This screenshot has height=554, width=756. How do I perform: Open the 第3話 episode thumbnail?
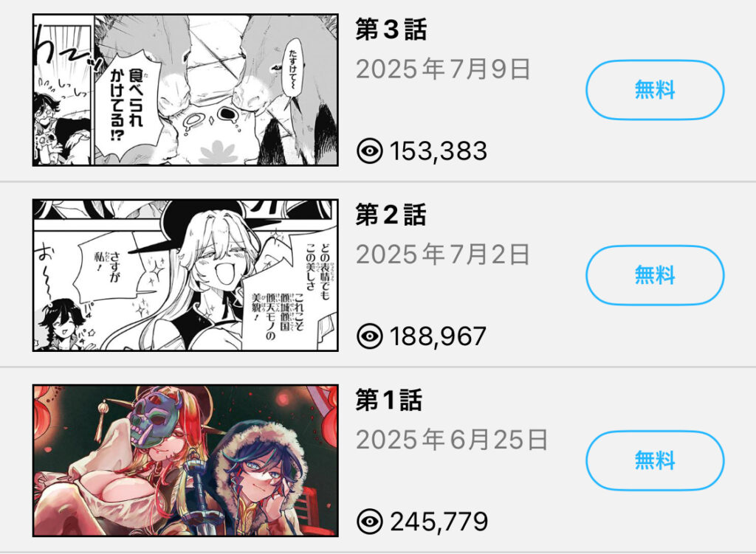pos(185,90)
